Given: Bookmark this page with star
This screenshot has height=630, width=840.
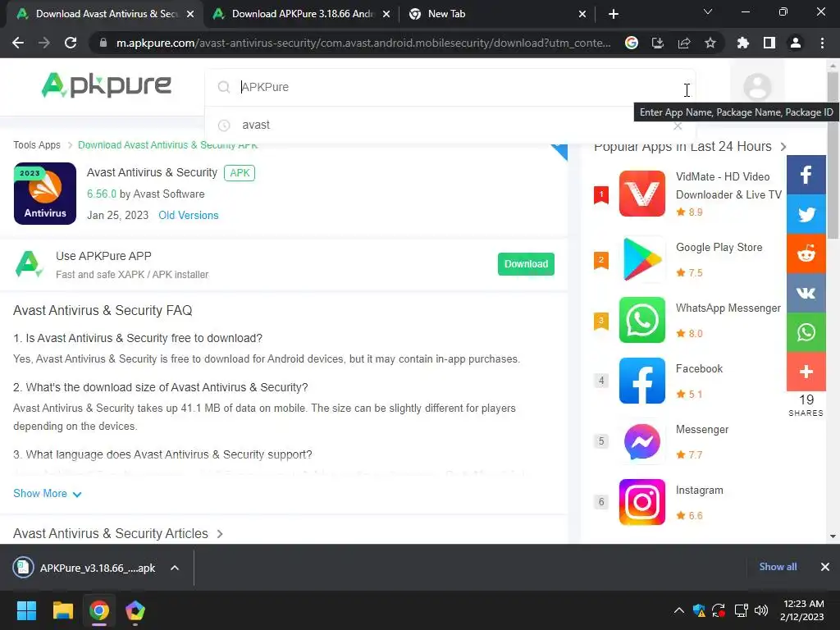Looking at the screenshot, I should coord(710,43).
